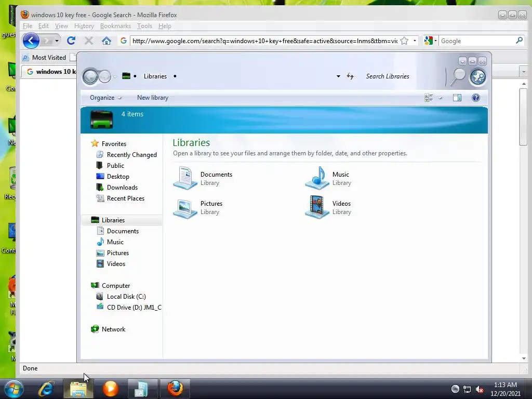Screen dimensions: 532x399
Task: Click the Firefox address bar URL
Action: click(x=264, y=41)
